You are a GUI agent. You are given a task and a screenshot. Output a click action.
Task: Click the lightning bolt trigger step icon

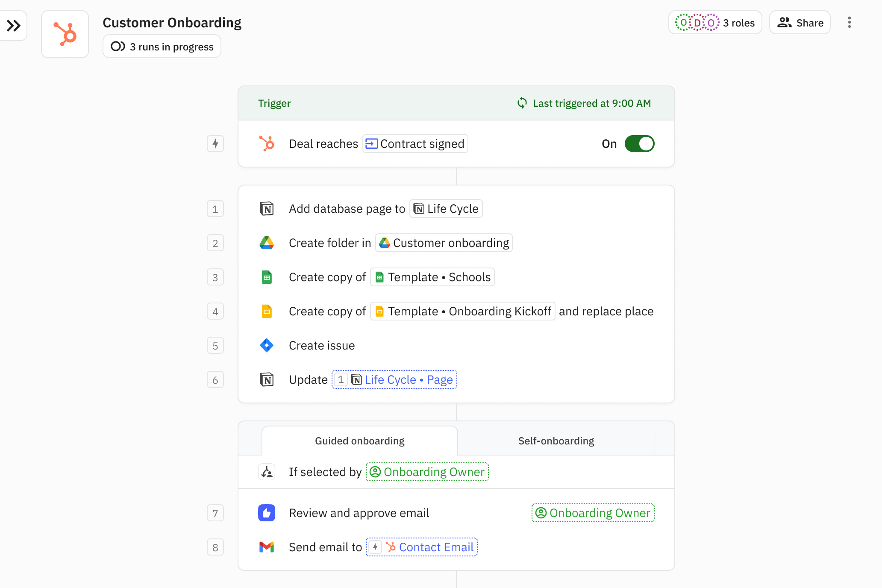click(x=215, y=144)
